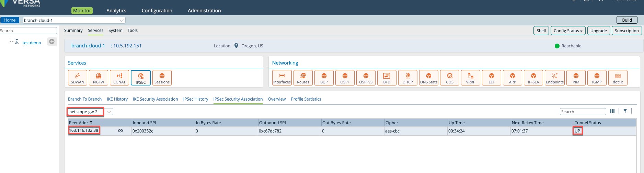Image resolution: width=644 pixels, height=173 pixels.
Task: Switch to the System tab
Action: tap(115, 31)
